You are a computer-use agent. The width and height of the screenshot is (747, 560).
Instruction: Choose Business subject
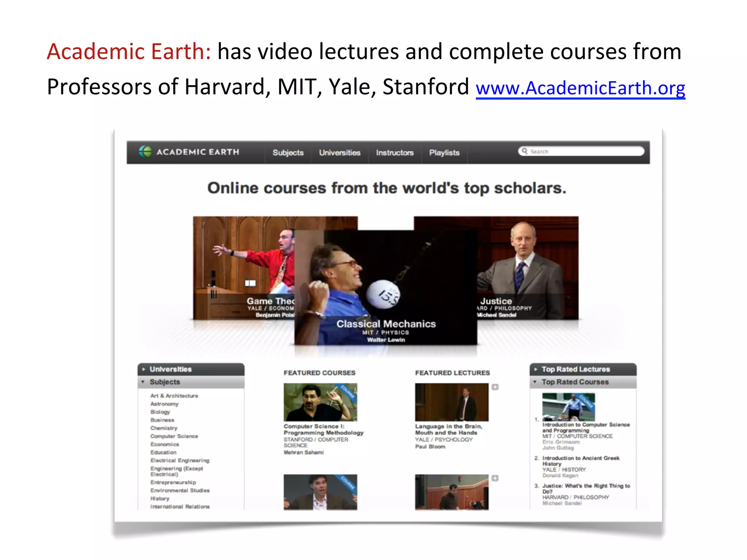(x=162, y=420)
